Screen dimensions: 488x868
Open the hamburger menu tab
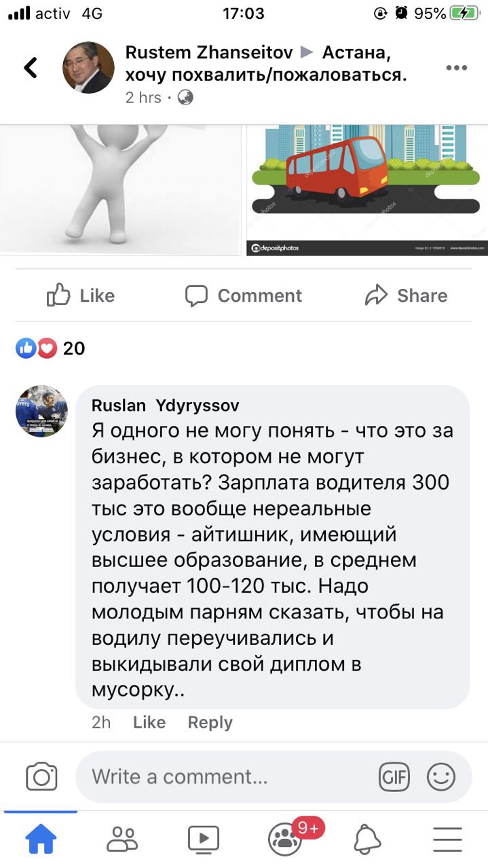pyautogui.click(x=447, y=840)
